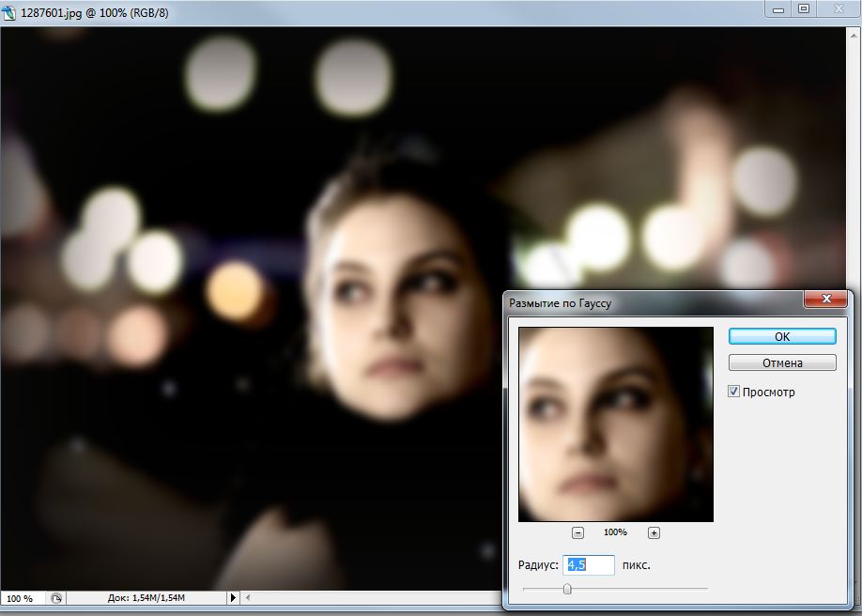Click the Док: 1,54M/1,54M status text
862x616 pixels.
pos(146,598)
